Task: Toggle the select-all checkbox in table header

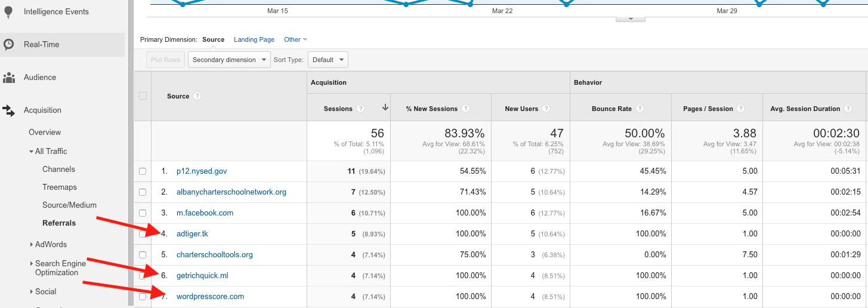Action: click(x=143, y=96)
